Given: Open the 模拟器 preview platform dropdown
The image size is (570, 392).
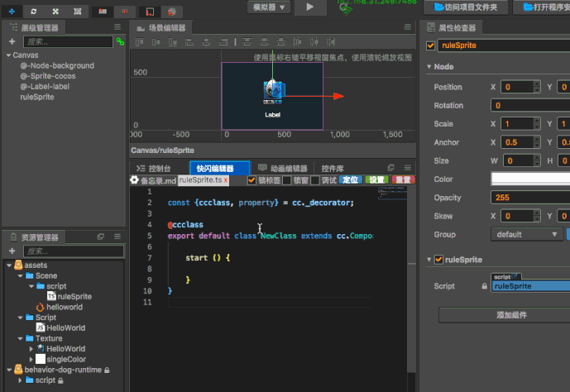Looking at the screenshot, I should (x=268, y=7).
